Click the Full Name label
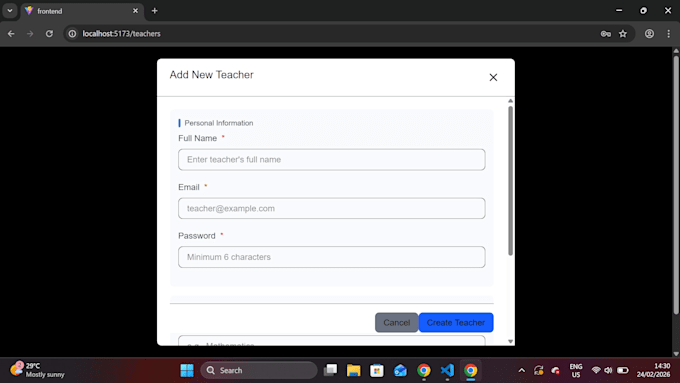This screenshot has width=680, height=383. (197, 138)
